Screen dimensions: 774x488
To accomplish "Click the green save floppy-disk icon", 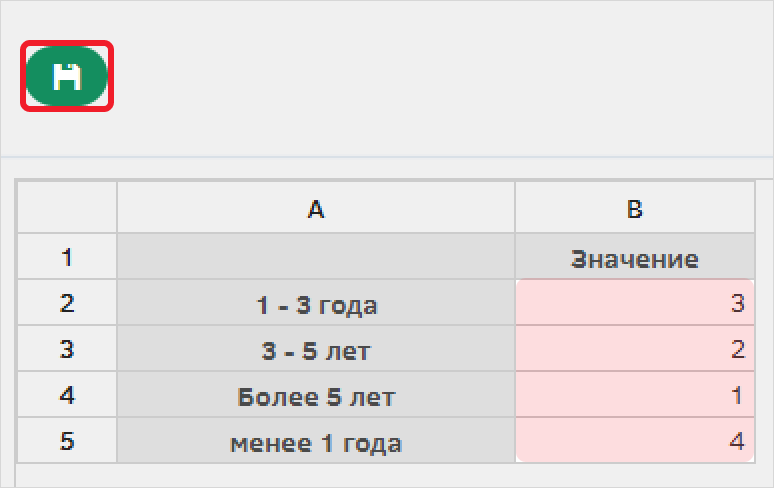I will [67, 76].
